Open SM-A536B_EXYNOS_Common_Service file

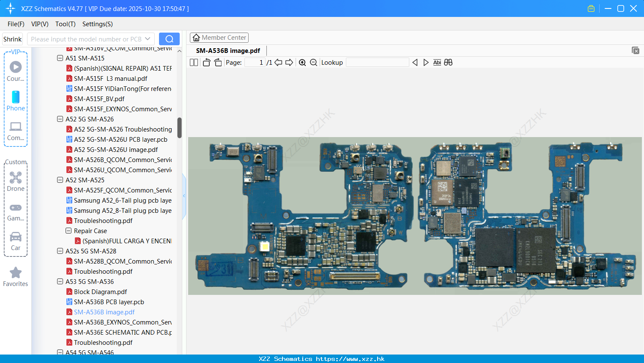[x=123, y=322]
